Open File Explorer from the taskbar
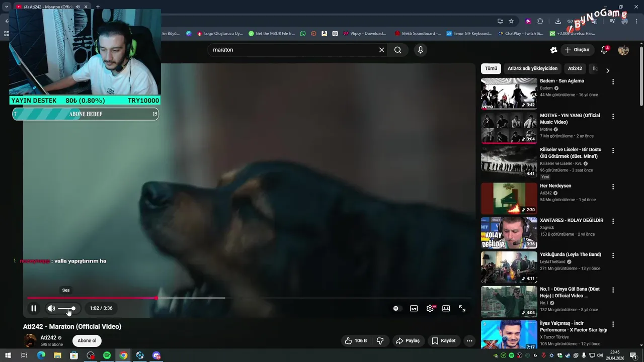Viewport: 644px width, 362px height. coord(57,355)
